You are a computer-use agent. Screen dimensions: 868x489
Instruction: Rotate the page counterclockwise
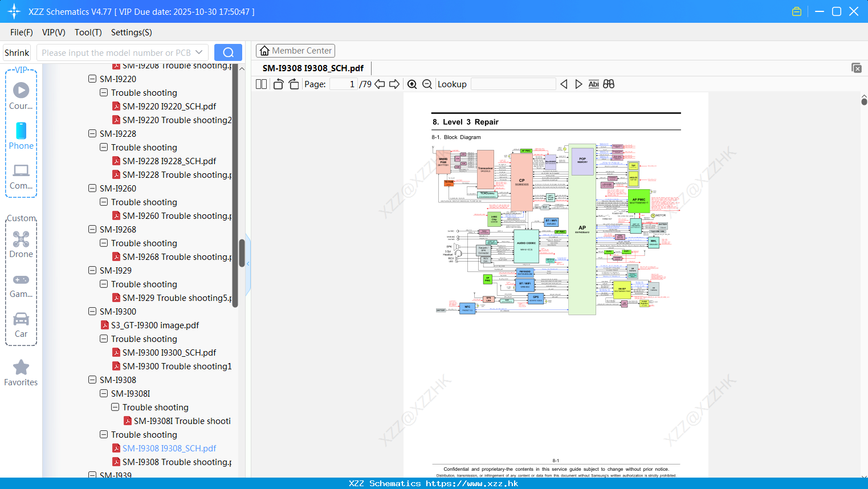point(278,84)
